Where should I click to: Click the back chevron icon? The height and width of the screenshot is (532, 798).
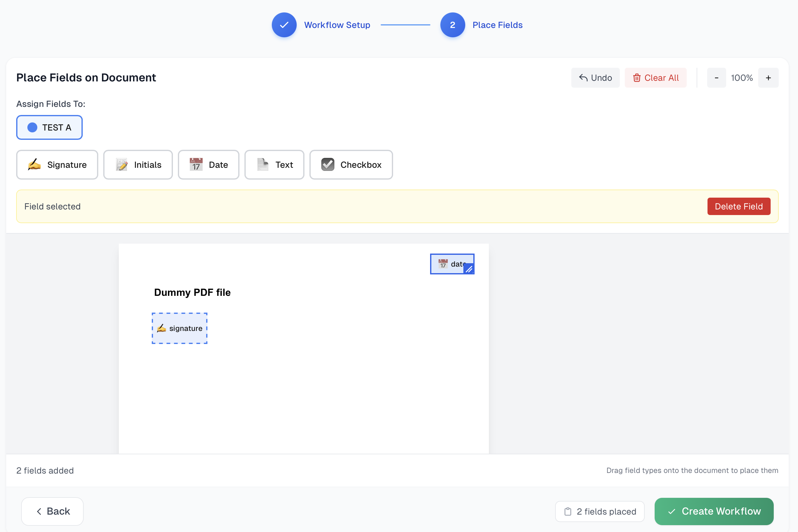pos(39,511)
